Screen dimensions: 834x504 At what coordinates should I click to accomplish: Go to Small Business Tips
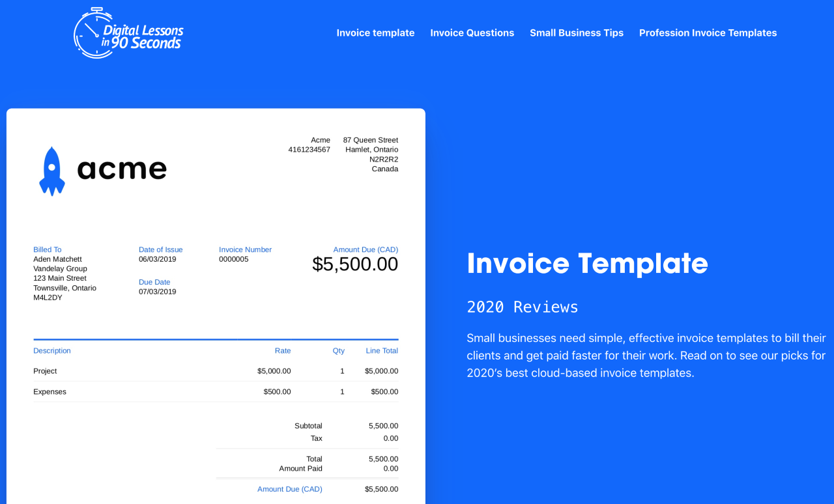[577, 33]
